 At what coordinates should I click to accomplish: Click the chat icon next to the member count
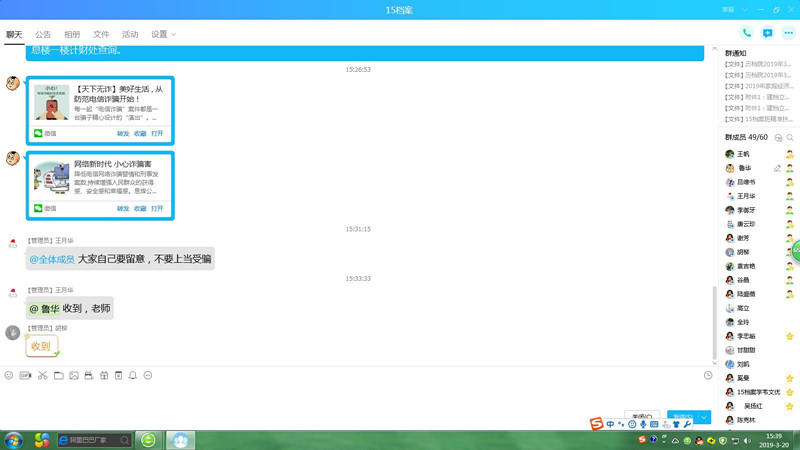(x=778, y=138)
